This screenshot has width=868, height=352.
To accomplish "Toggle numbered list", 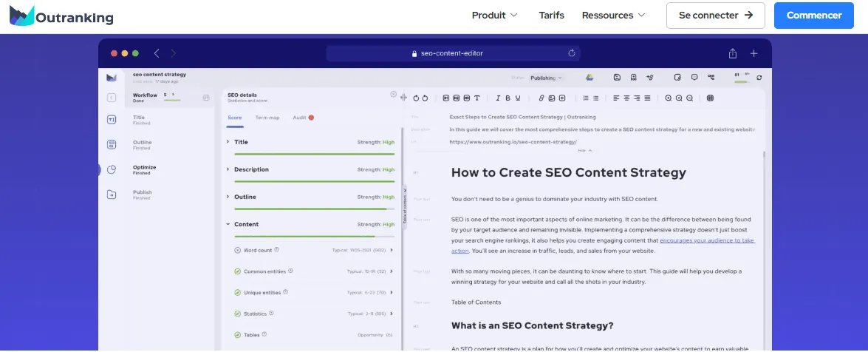I will [x=586, y=98].
